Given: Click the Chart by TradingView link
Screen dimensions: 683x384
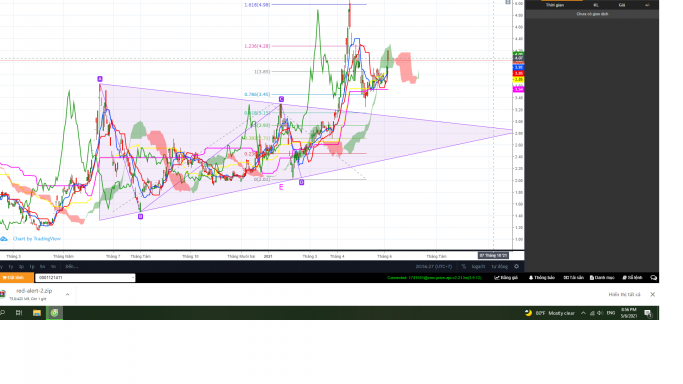Looking at the screenshot, I should point(37,239).
